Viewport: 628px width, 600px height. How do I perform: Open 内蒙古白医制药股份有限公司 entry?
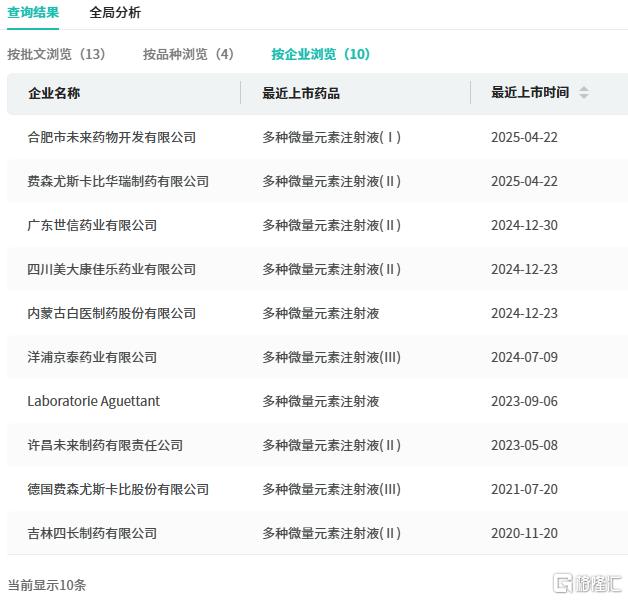(112, 314)
